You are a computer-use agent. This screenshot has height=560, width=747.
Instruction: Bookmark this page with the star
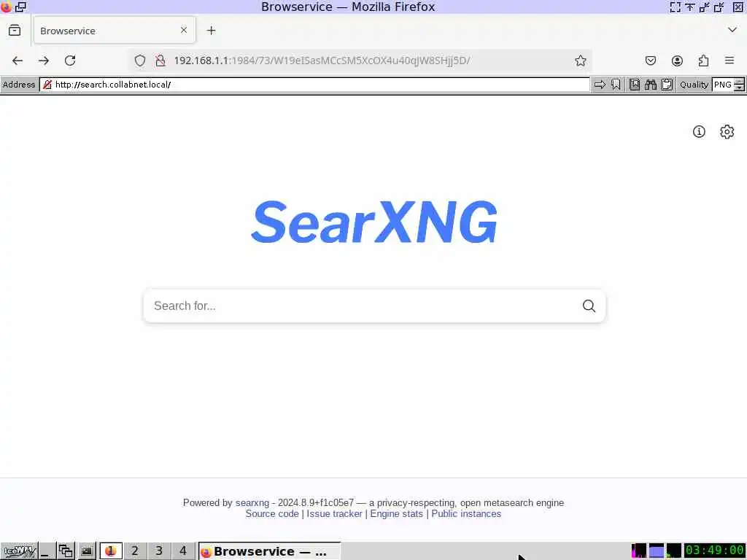pos(580,61)
